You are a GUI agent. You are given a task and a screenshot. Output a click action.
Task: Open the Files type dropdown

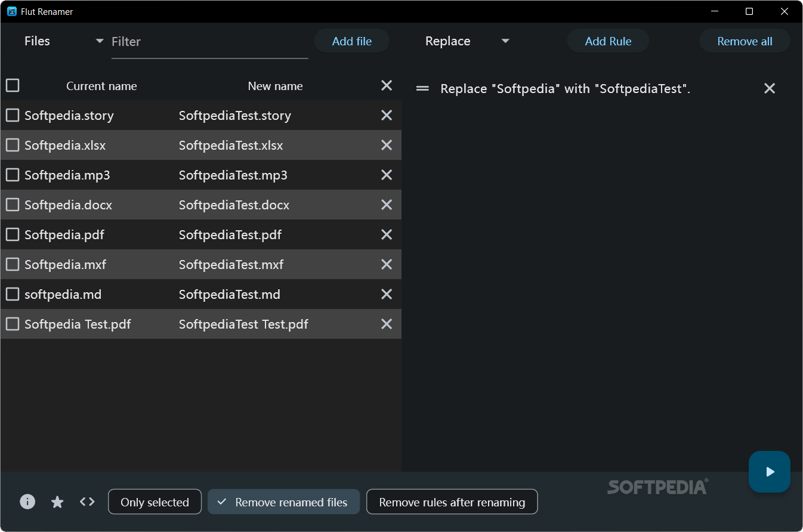[64, 41]
